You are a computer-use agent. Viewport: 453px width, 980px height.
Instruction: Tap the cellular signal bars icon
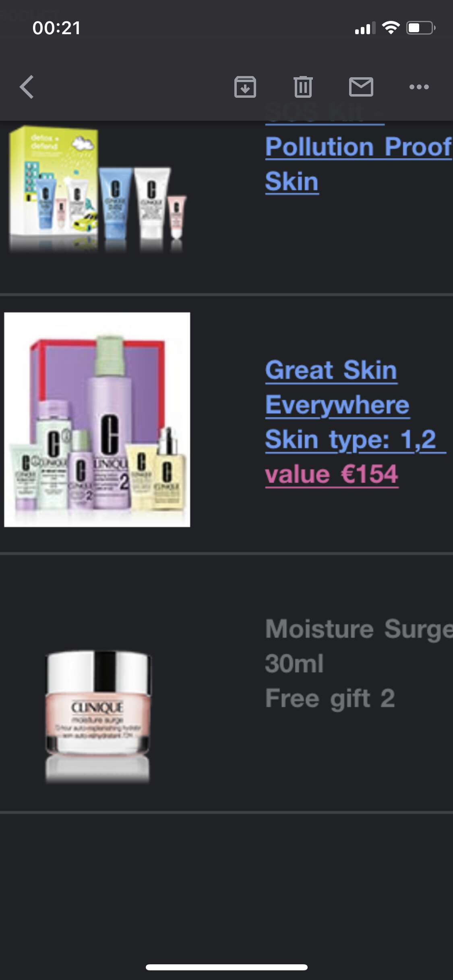point(365,28)
